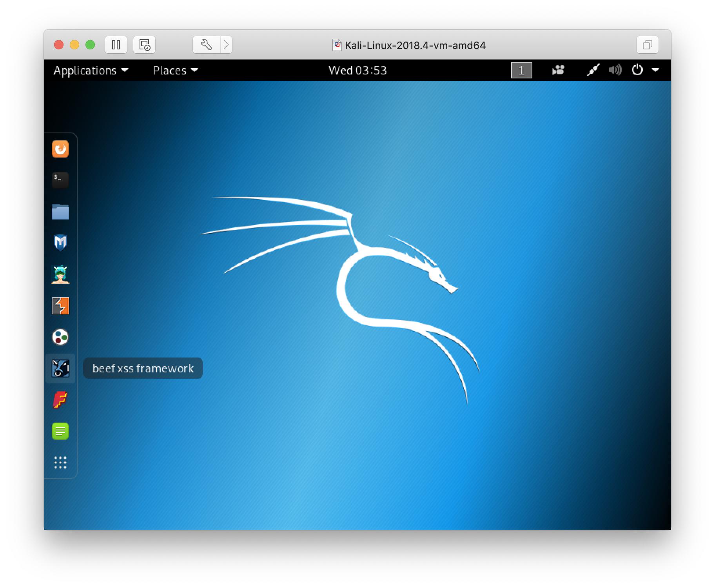The image size is (715, 588).
Task: Launch Firefox ESR from the dock
Action: pyautogui.click(x=60, y=149)
